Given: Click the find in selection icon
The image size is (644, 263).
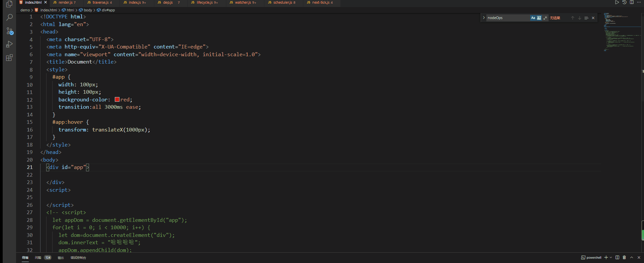Looking at the screenshot, I should (586, 18).
